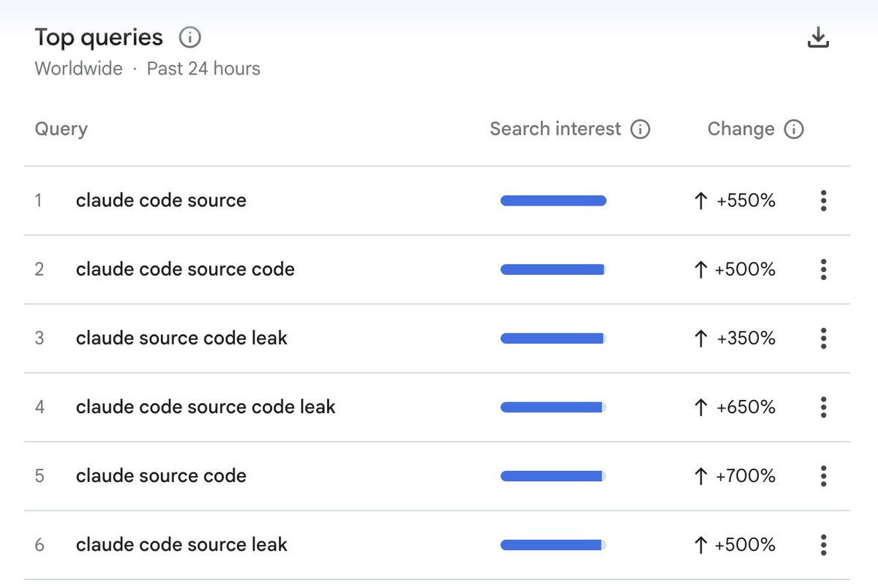Image resolution: width=878 pixels, height=588 pixels.
Task: Show info for Search interest column
Action: (640, 129)
